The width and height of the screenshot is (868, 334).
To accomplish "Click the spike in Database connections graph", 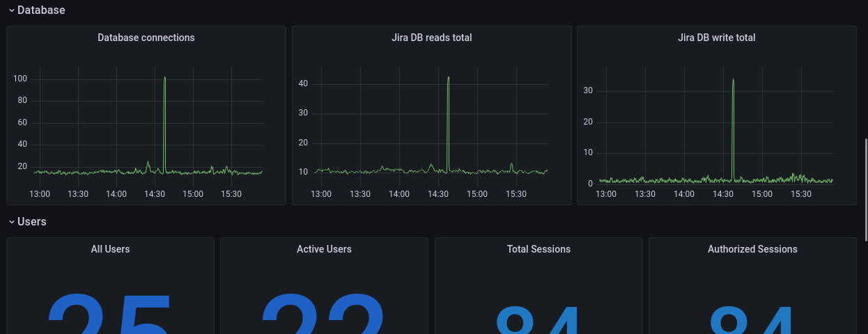I will coord(164,78).
